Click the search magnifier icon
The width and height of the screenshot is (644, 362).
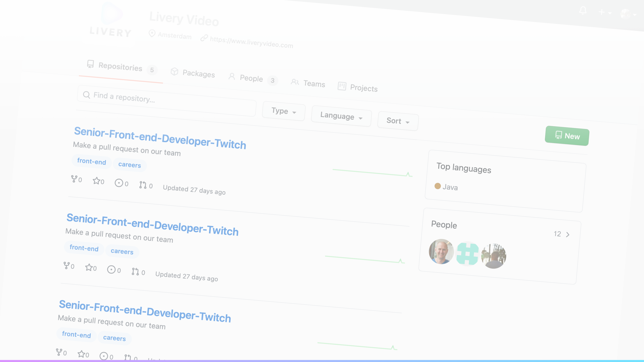pyautogui.click(x=87, y=95)
